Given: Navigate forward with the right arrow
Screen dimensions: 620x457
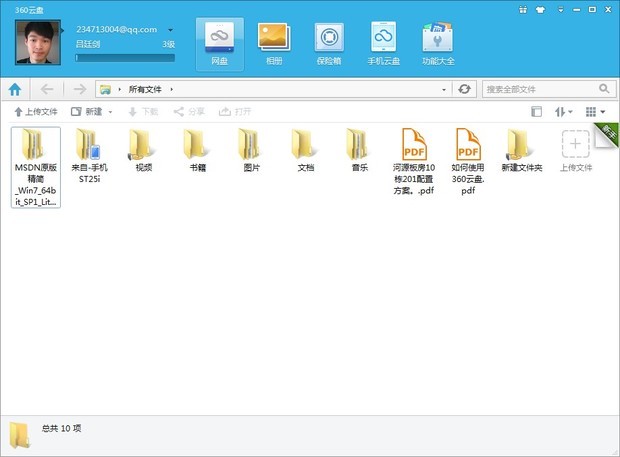Looking at the screenshot, I should point(79,89).
